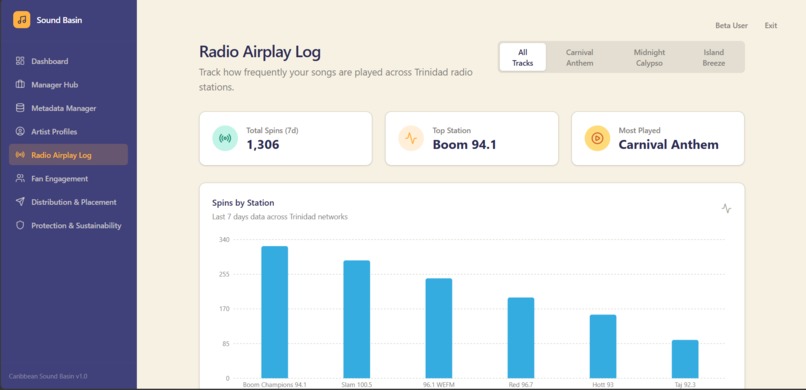Click the 1,306 total spins value
Image resolution: width=806 pixels, height=390 pixels.
click(263, 144)
